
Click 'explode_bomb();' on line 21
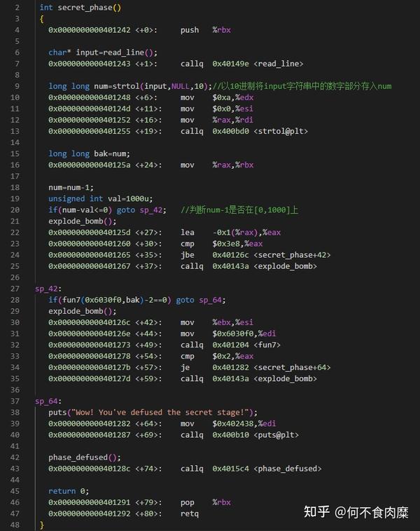tap(82, 221)
